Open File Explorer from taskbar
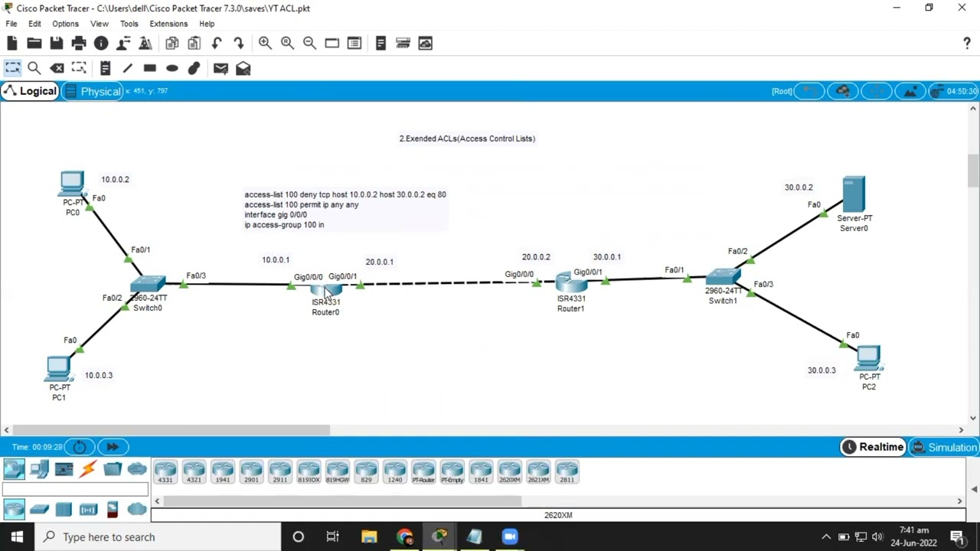 [369, 537]
